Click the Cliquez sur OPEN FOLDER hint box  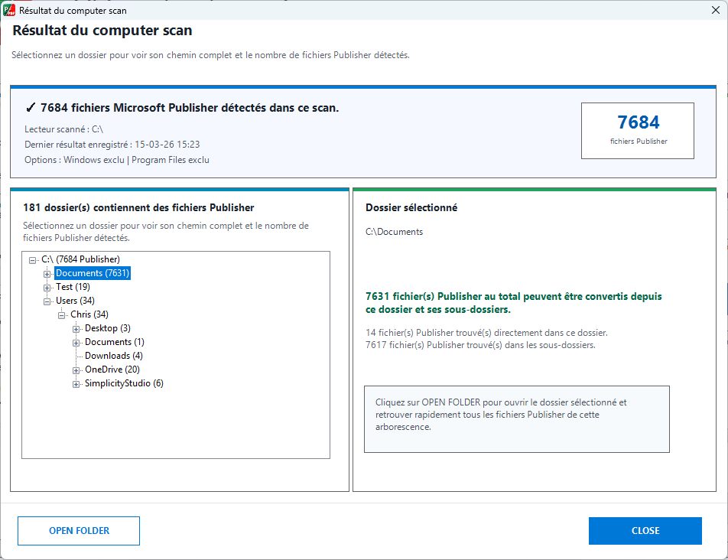coord(517,418)
